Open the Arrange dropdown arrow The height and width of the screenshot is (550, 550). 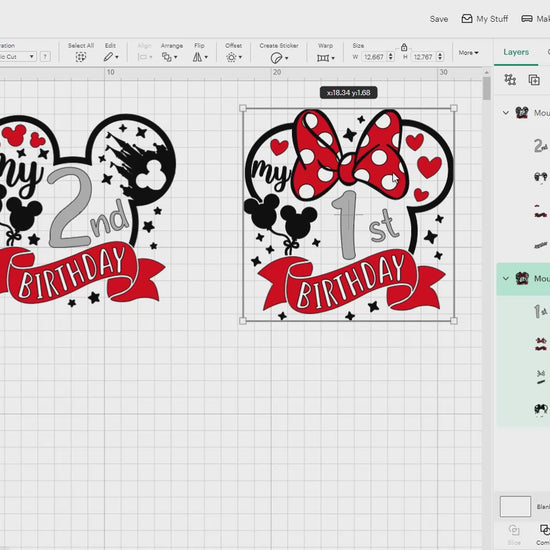tap(175, 57)
